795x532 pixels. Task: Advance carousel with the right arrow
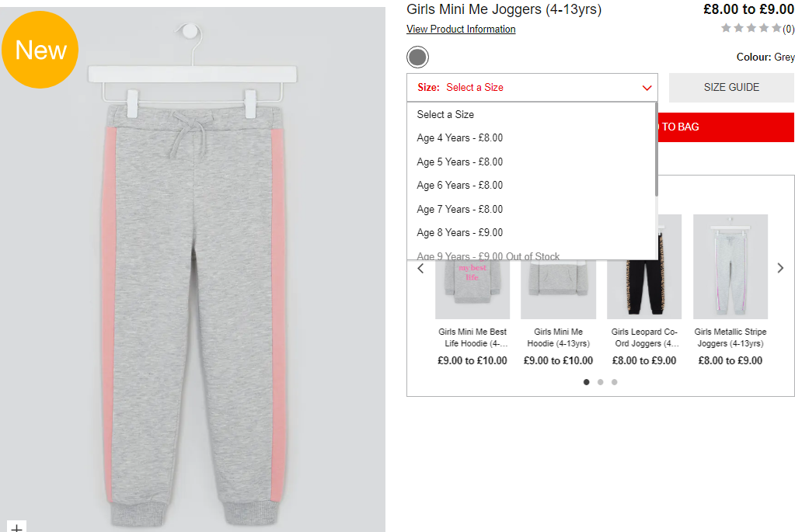tap(780, 268)
